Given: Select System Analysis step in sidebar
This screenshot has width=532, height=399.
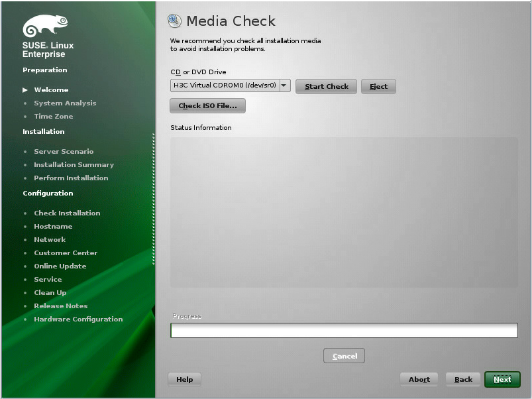Looking at the screenshot, I should pos(65,103).
